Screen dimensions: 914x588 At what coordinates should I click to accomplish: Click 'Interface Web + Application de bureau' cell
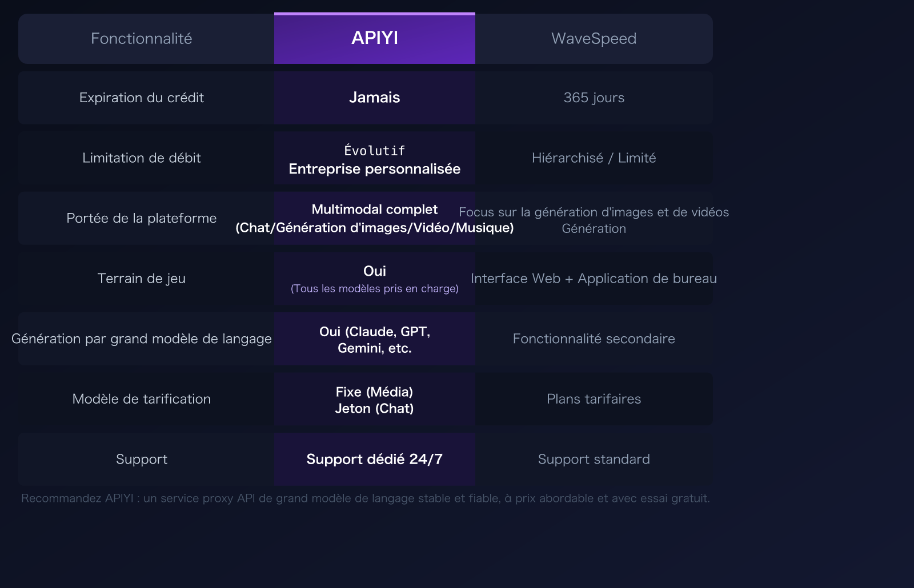[594, 279]
